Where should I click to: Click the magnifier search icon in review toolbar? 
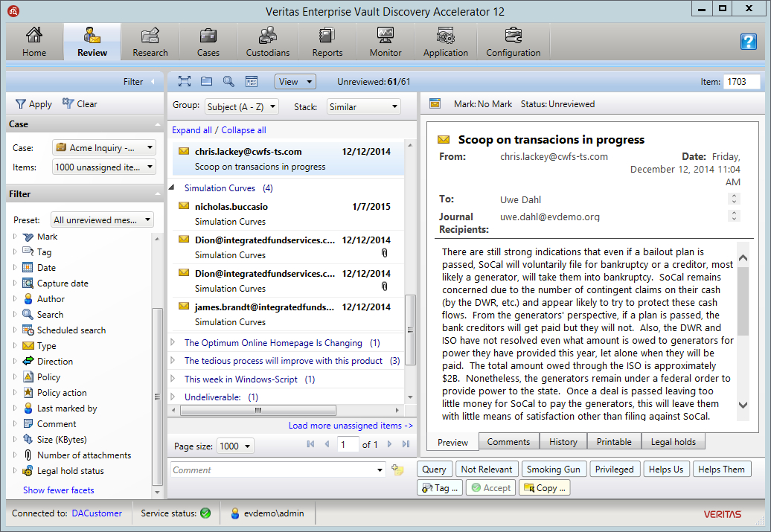(x=228, y=82)
